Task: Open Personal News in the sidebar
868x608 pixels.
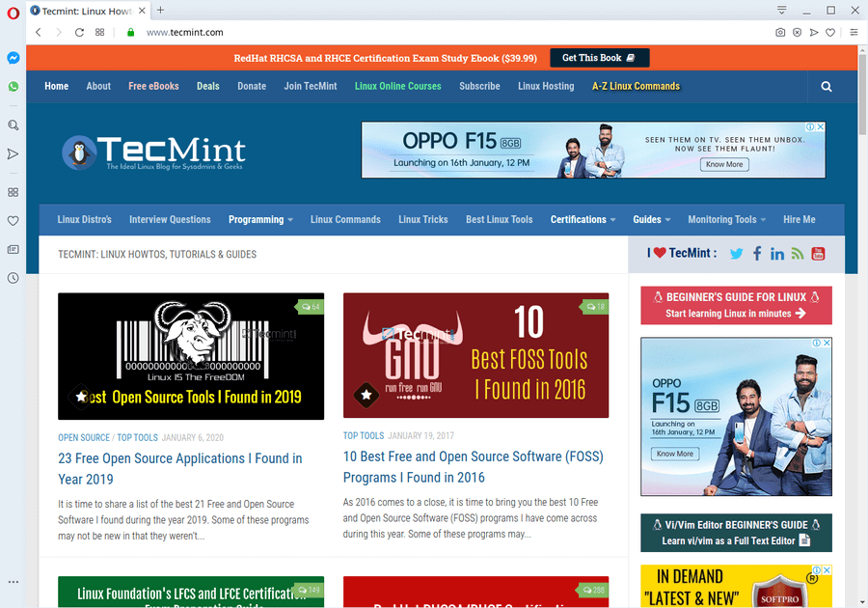Action: click(x=14, y=249)
